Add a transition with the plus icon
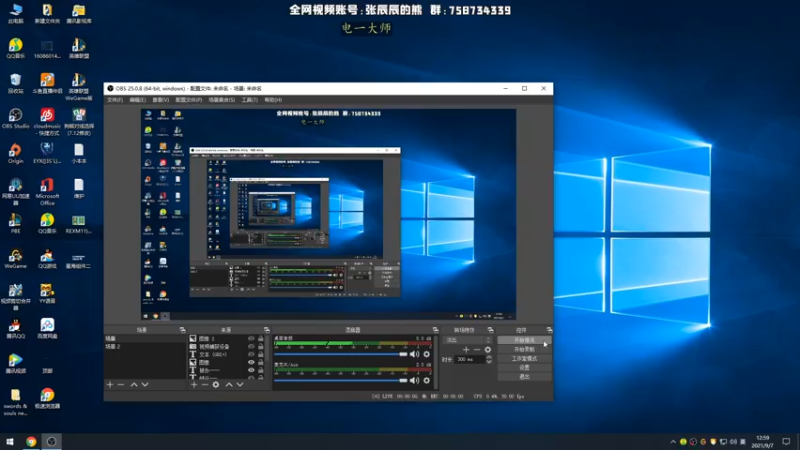 coord(466,349)
